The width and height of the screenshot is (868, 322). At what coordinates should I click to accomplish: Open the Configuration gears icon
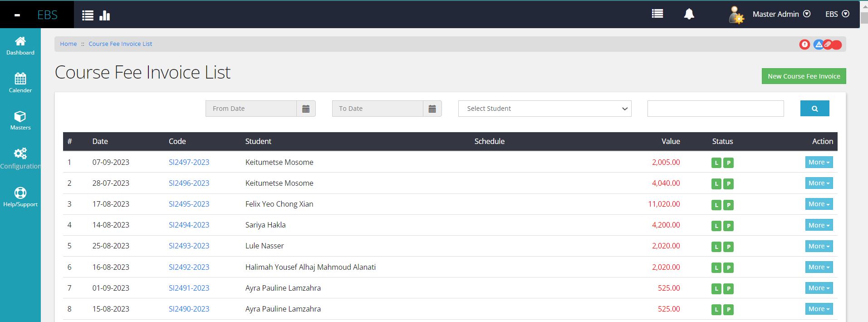pyautogui.click(x=20, y=154)
